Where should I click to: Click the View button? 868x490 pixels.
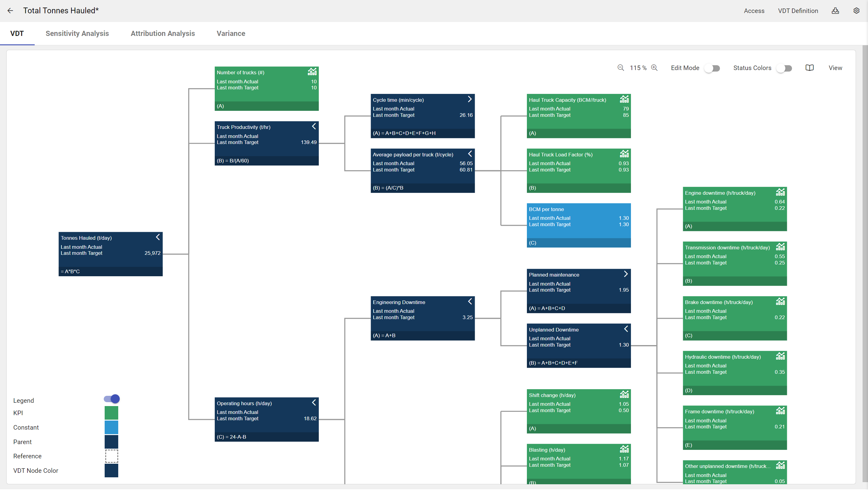pyautogui.click(x=835, y=68)
